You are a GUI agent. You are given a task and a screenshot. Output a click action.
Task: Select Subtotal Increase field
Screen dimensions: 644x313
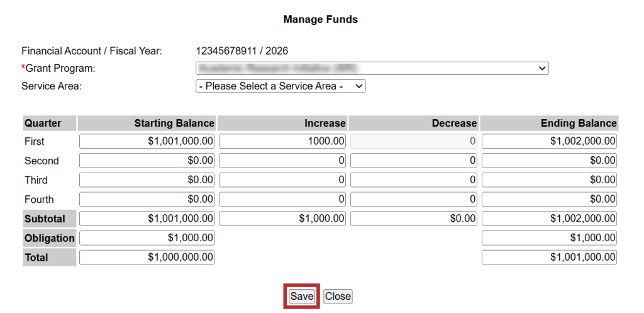coord(282,219)
